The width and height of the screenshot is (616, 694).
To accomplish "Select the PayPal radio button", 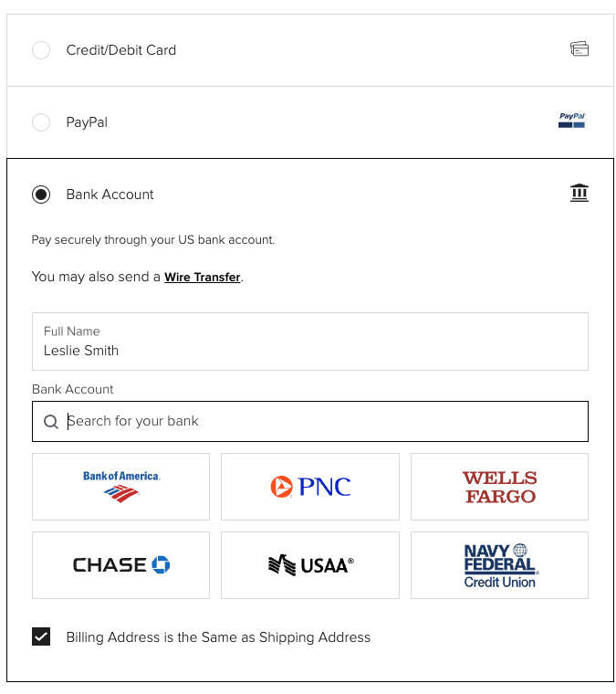I will tap(41, 122).
